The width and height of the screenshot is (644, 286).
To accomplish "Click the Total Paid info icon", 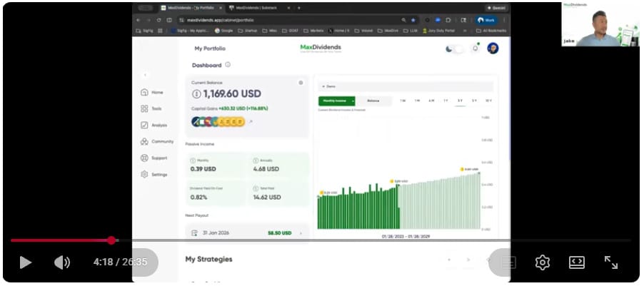I will [256, 188].
